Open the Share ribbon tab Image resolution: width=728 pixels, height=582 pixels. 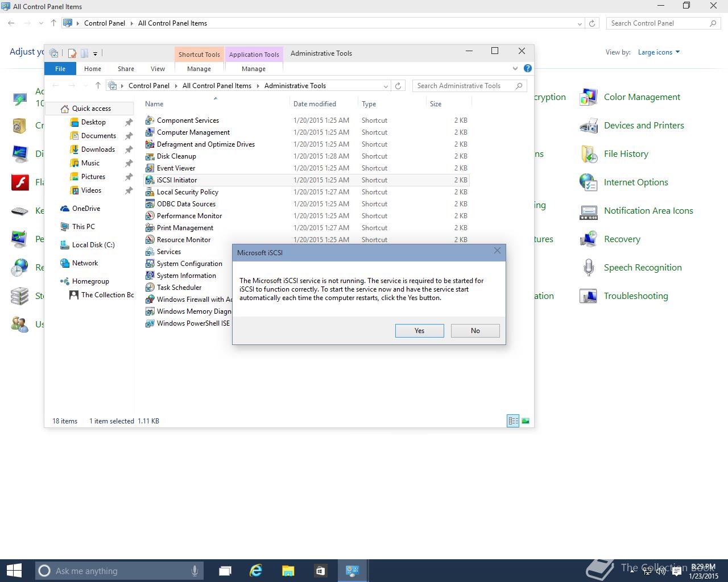click(x=126, y=69)
